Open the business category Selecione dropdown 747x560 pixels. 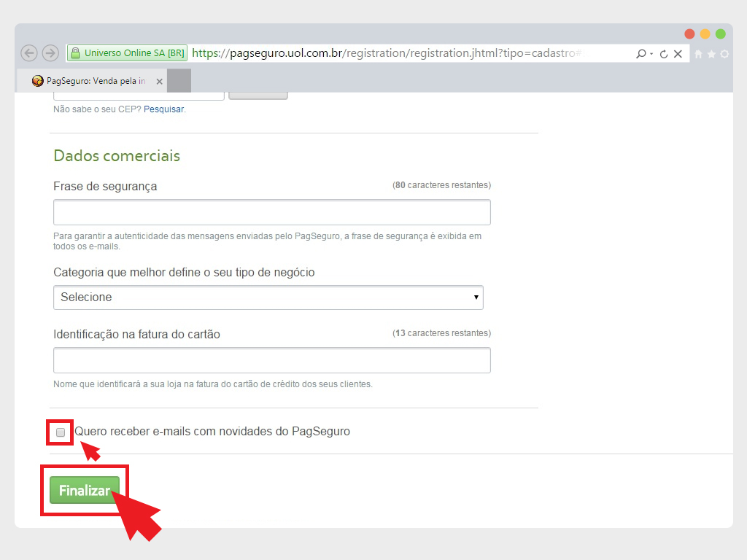[x=268, y=297]
